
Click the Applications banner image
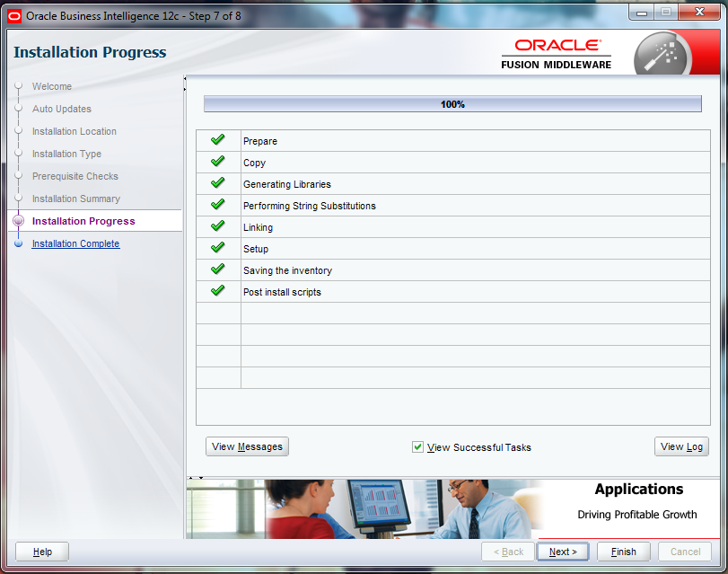(x=452, y=509)
